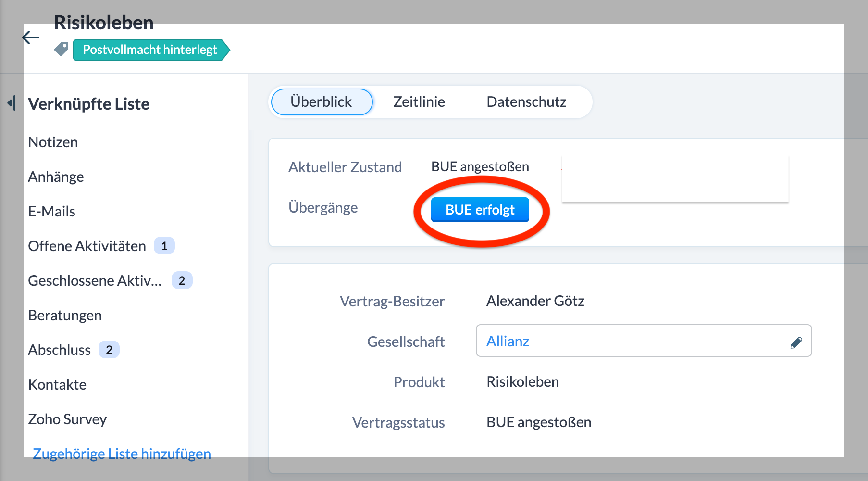Click the Postvollmacht hinterlegt tag
868x481 pixels.
click(x=150, y=50)
